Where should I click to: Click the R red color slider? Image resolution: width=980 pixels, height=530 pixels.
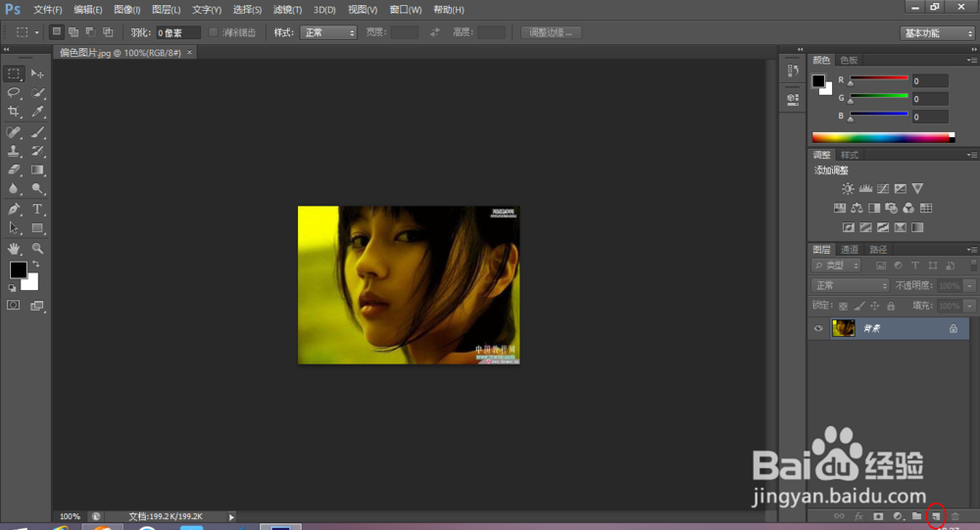click(879, 78)
